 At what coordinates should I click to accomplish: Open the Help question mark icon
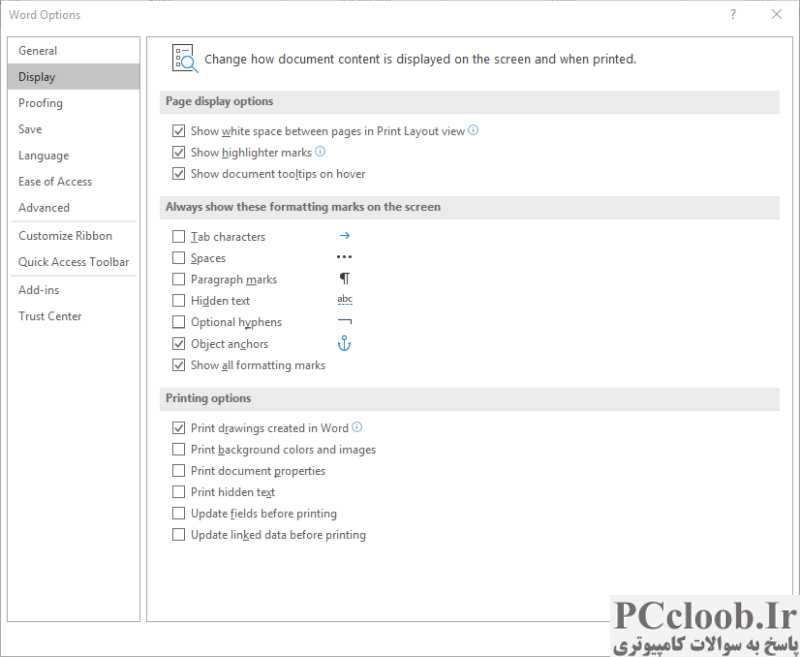733,14
